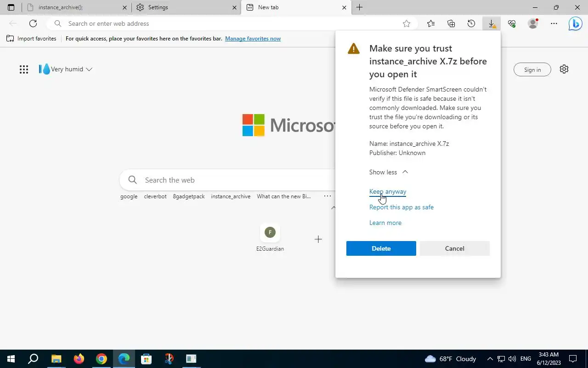The width and height of the screenshot is (588, 368).
Task: Open a new tab with plus button
Action: click(x=359, y=7)
